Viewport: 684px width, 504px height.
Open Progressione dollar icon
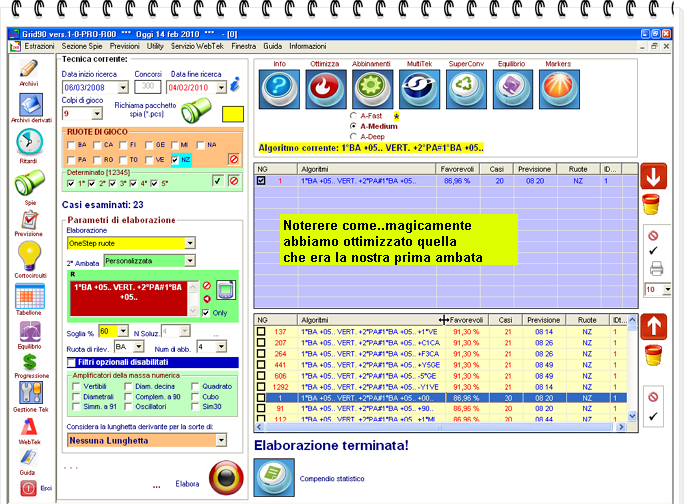30,362
